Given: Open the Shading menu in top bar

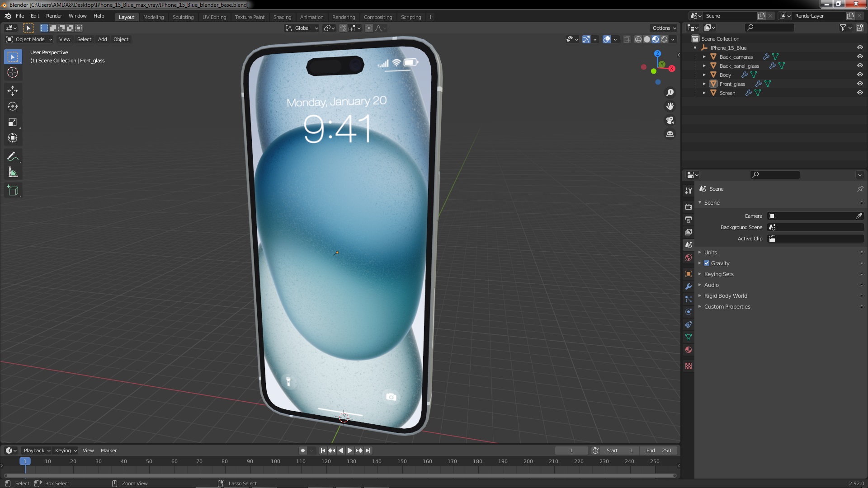Looking at the screenshot, I should click(x=282, y=16).
